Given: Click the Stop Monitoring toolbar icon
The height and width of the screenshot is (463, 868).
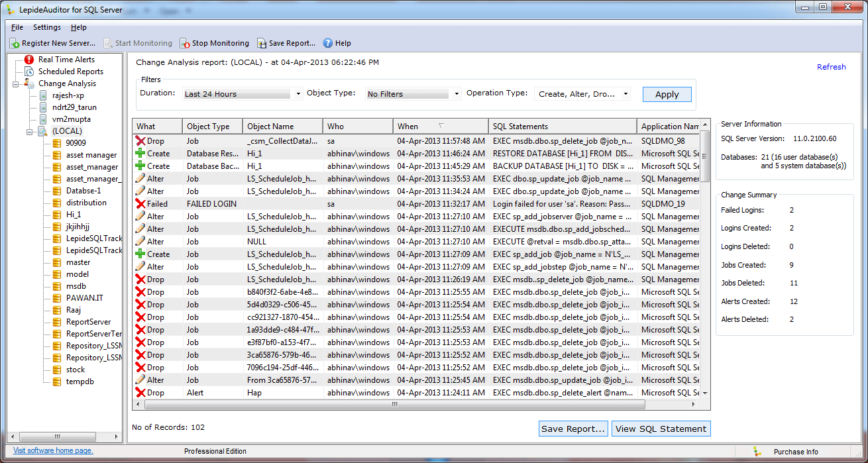Looking at the screenshot, I should [185, 43].
